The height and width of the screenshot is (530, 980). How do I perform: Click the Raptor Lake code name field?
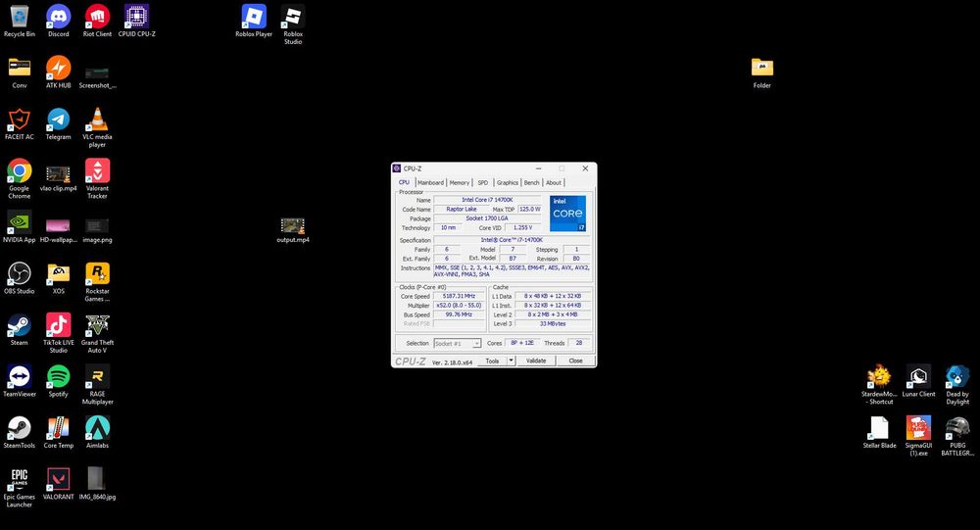[x=462, y=210]
